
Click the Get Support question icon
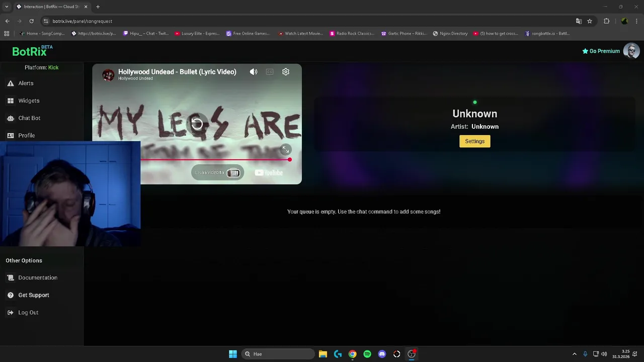pyautogui.click(x=11, y=295)
